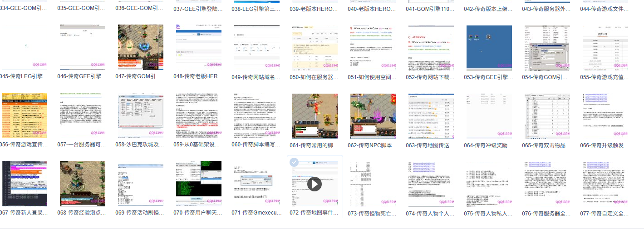Viewport: 644px width, 230px height.
Task: Click the file name 070-传奇用户聊天...
Action: (198, 213)
